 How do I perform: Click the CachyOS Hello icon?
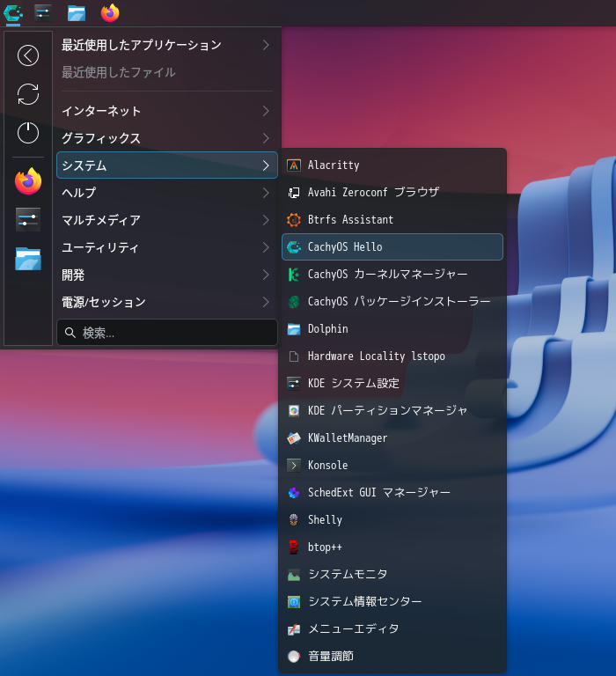tap(294, 247)
